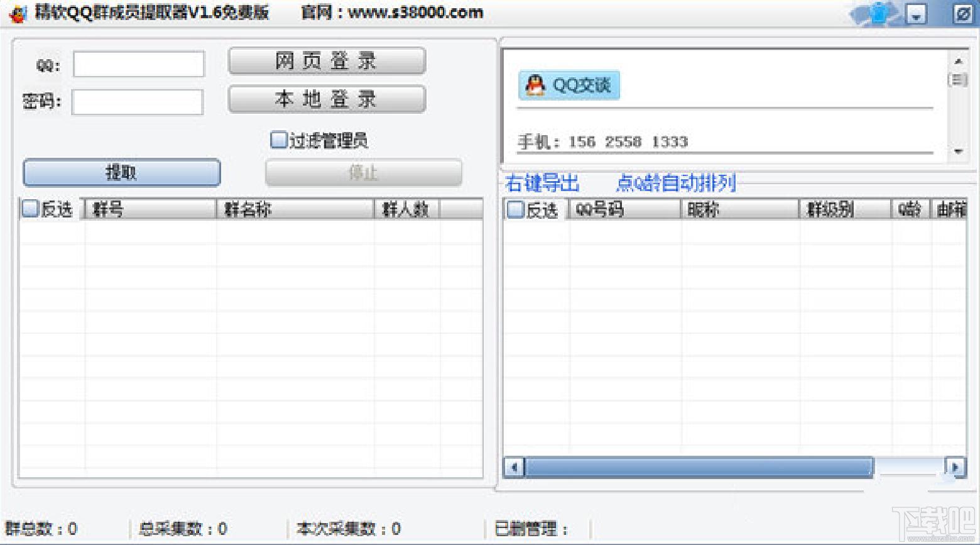
Task: Click the 停止 stop button
Action: (x=363, y=172)
